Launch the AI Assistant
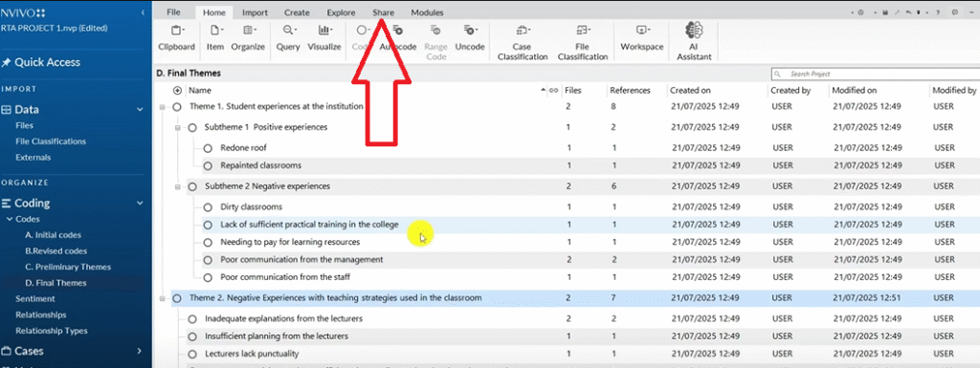The height and width of the screenshot is (368, 980). click(x=694, y=42)
